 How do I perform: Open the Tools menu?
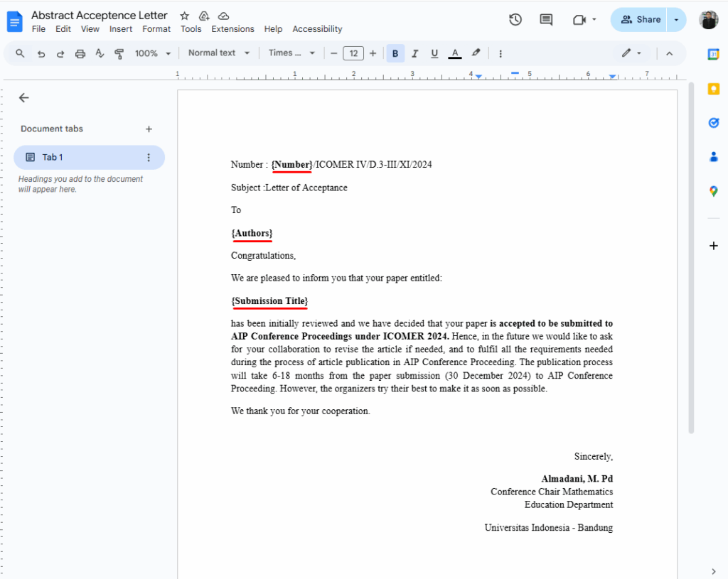(191, 28)
